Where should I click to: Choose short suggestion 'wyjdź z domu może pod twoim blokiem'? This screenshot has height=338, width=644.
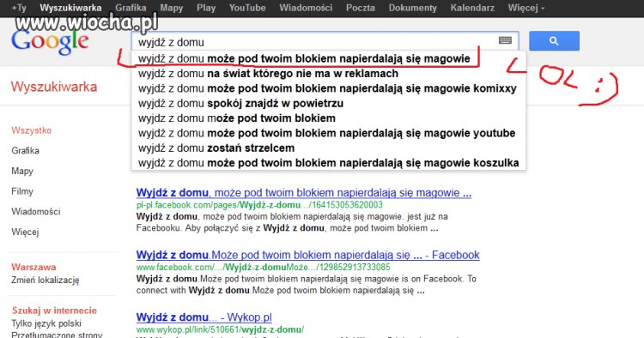click(328, 118)
